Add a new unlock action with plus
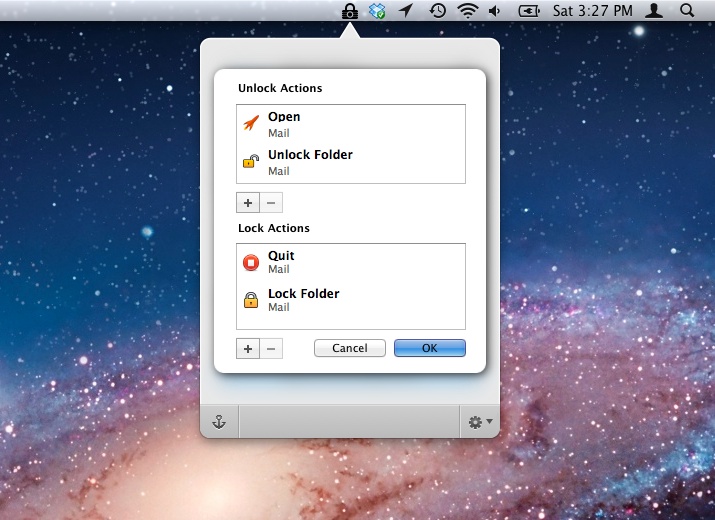 click(x=248, y=203)
